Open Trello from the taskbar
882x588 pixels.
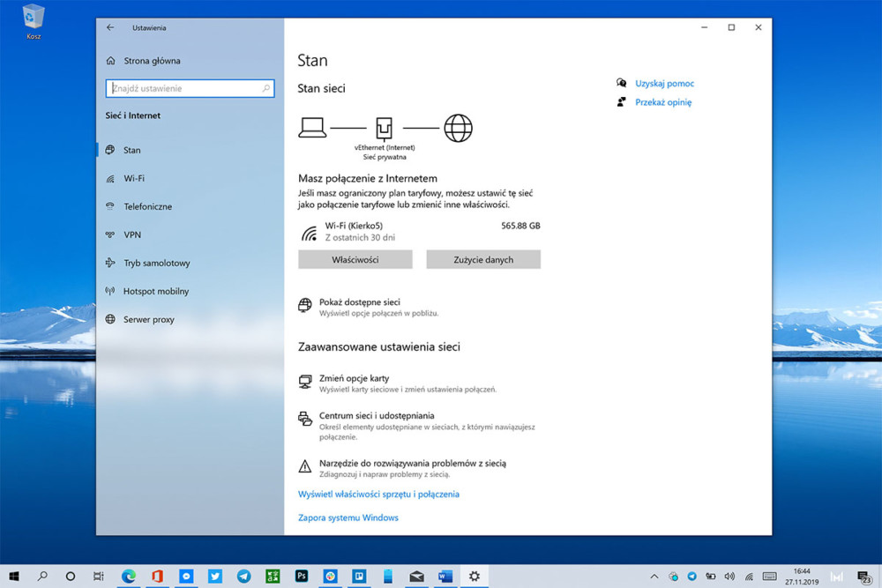coord(359,577)
